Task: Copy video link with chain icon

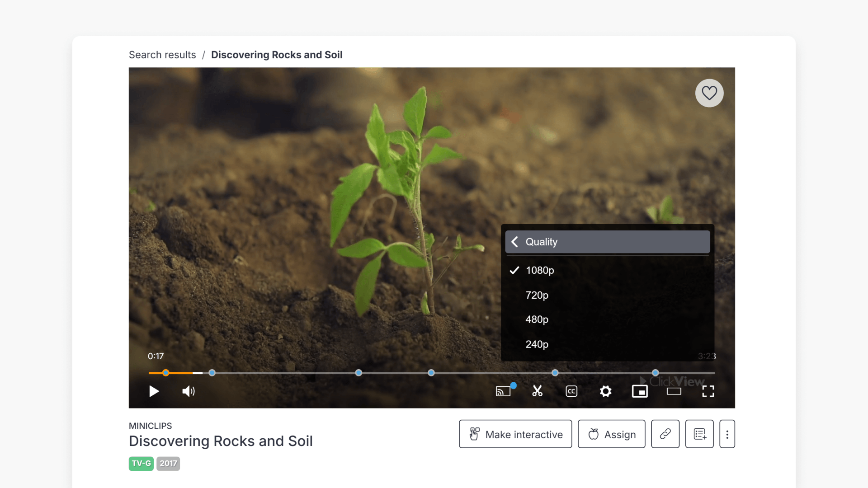Action: pyautogui.click(x=665, y=434)
